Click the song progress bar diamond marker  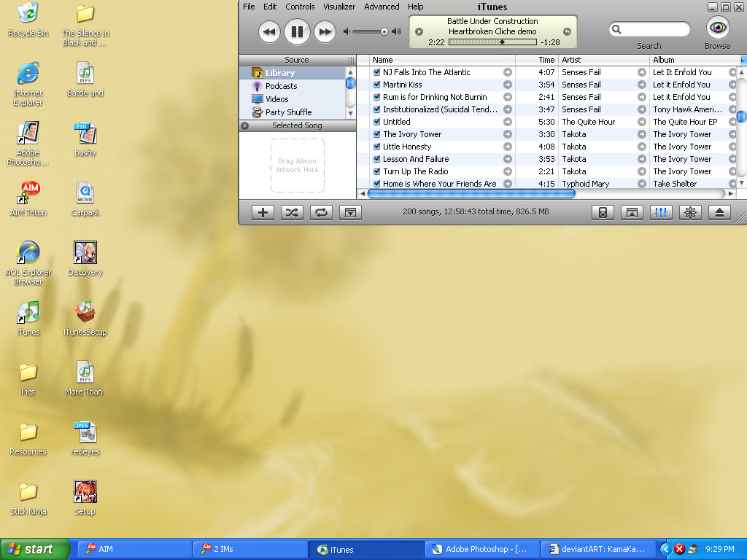point(502,42)
